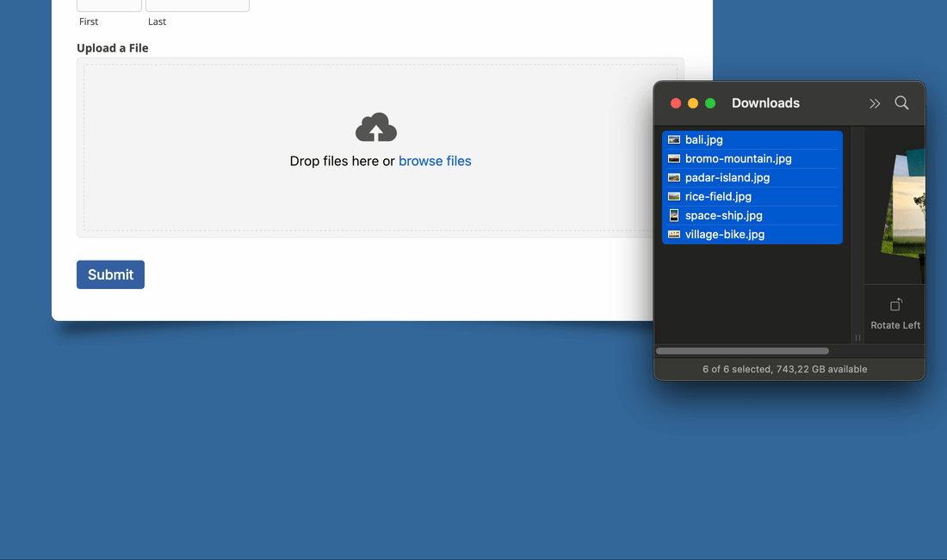Click the bromo-mountain.jpg thumbnail icon

(x=673, y=158)
